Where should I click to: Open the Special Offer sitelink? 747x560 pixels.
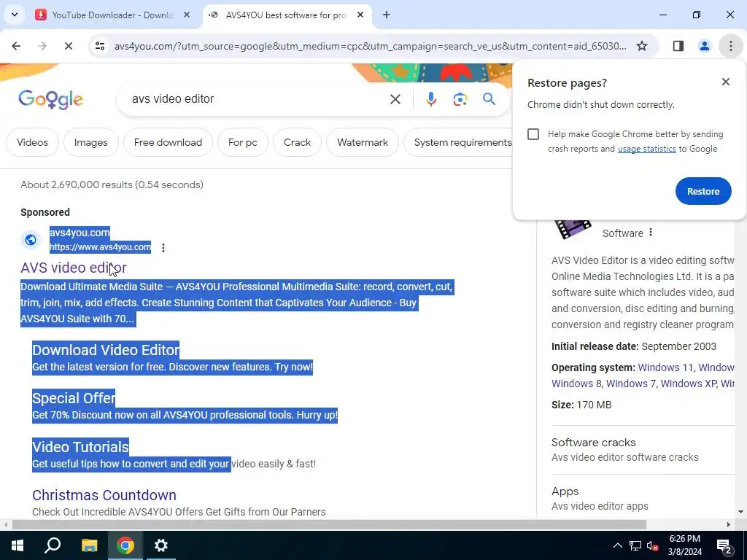(74, 398)
